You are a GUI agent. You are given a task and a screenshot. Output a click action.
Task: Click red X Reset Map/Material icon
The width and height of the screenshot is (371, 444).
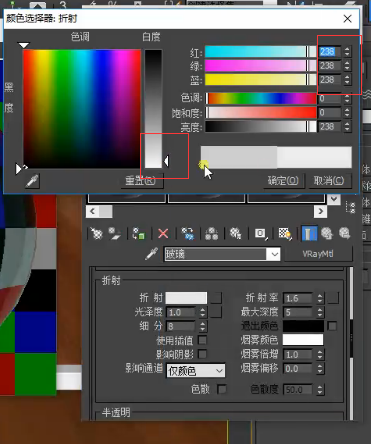tap(163, 233)
